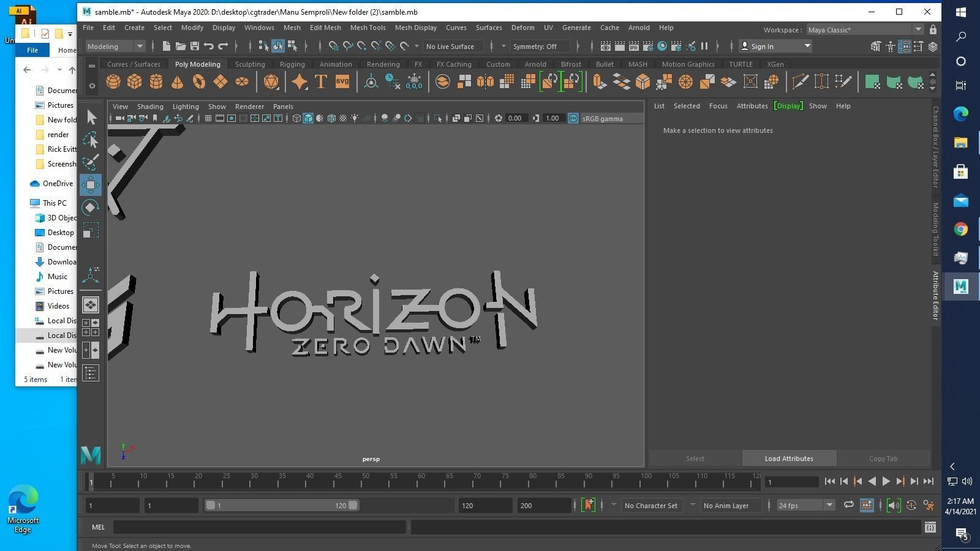This screenshot has width=980, height=551.
Task: Toggle textured display checker icon
Action: point(343,118)
